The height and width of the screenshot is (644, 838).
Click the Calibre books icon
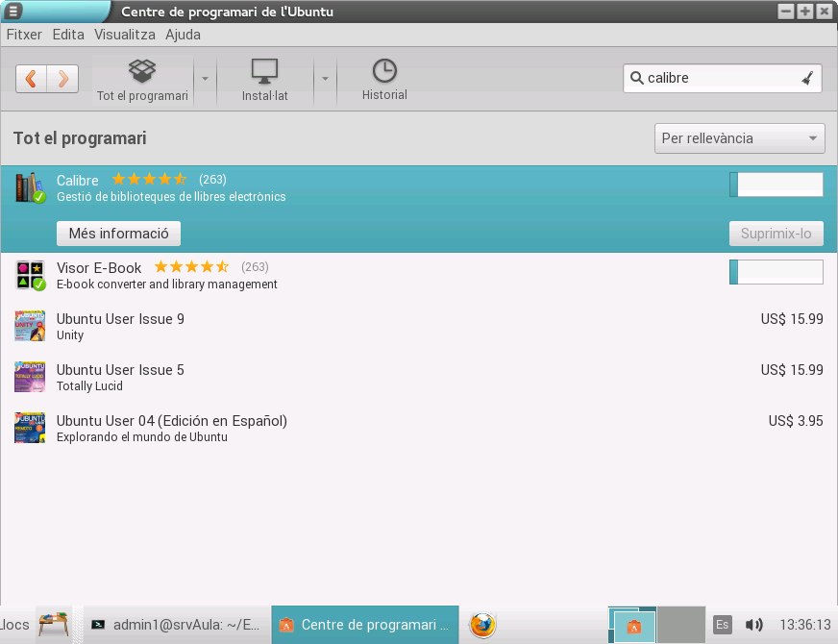(x=30, y=187)
